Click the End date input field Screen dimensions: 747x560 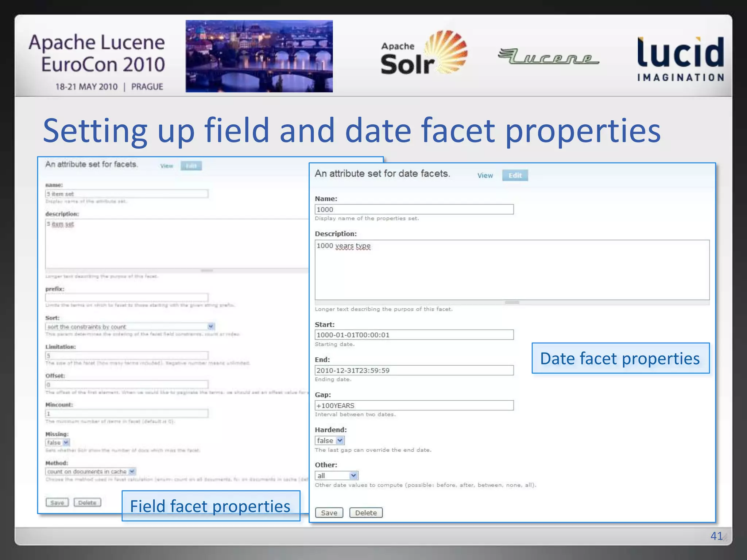414,370
